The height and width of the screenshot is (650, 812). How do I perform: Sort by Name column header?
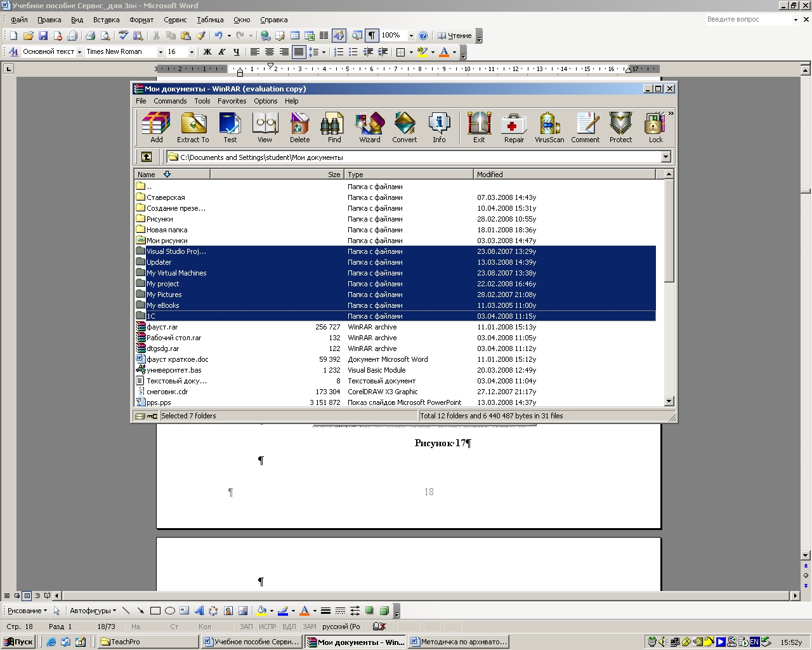[x=172, y=174]
